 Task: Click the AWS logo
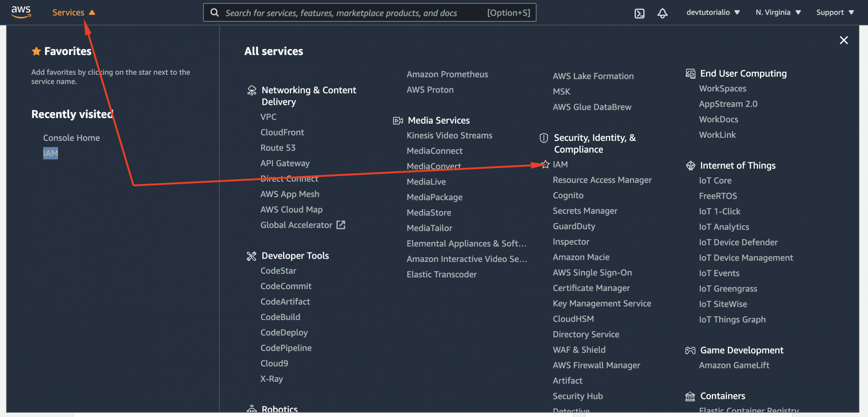(x=21, y=12)
